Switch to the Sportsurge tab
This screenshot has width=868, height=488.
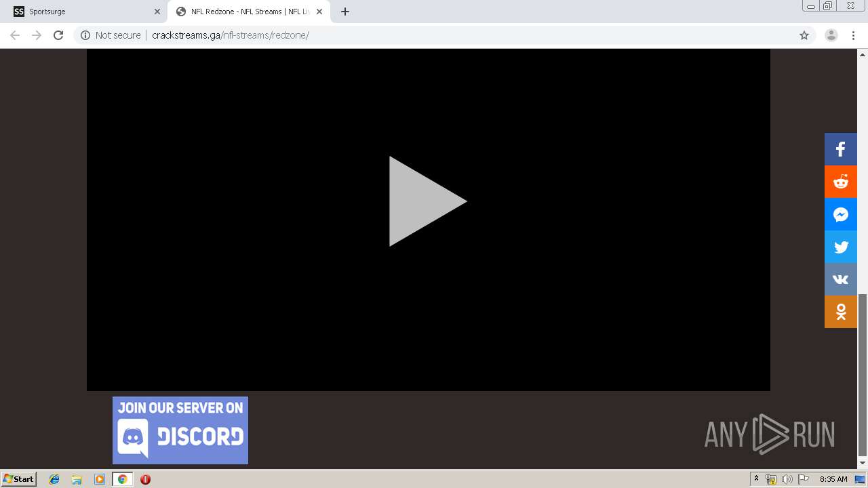(84, 12)
